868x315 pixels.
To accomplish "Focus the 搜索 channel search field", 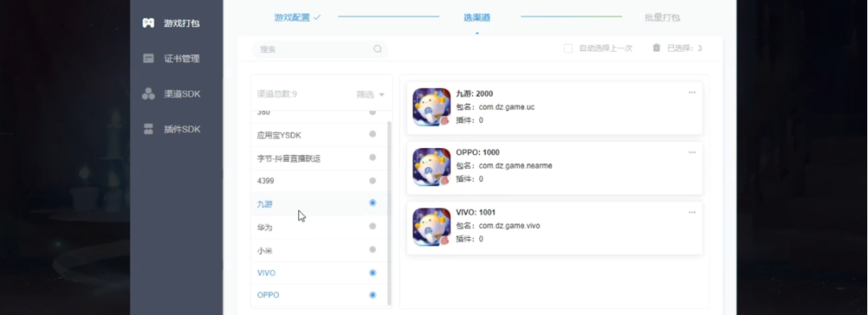I will [x=320, y=49].
